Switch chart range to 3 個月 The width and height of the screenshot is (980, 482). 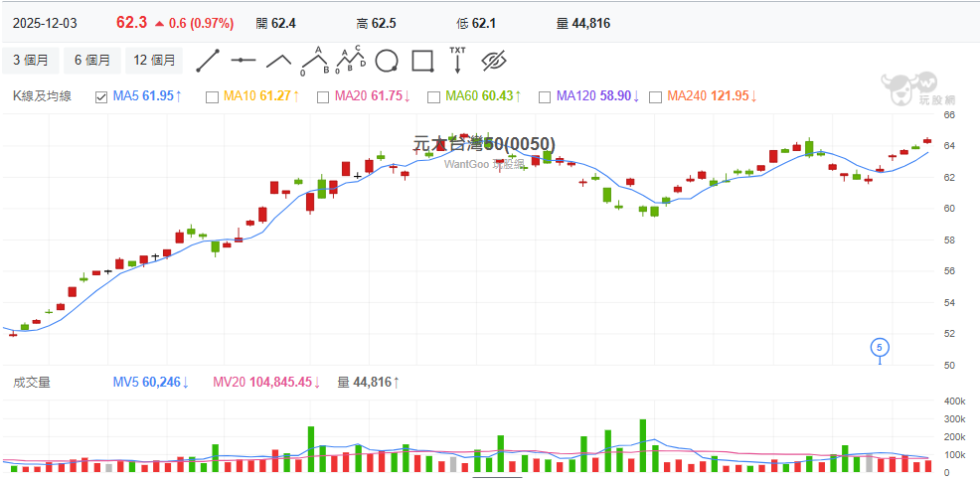click(31, 61)
